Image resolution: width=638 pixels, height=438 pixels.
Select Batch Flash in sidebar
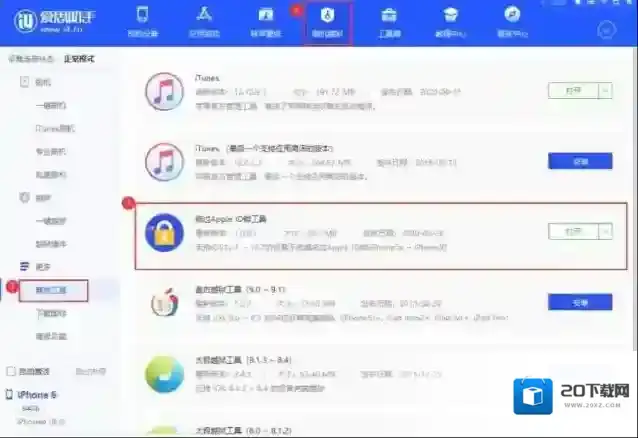coord(51,175)
